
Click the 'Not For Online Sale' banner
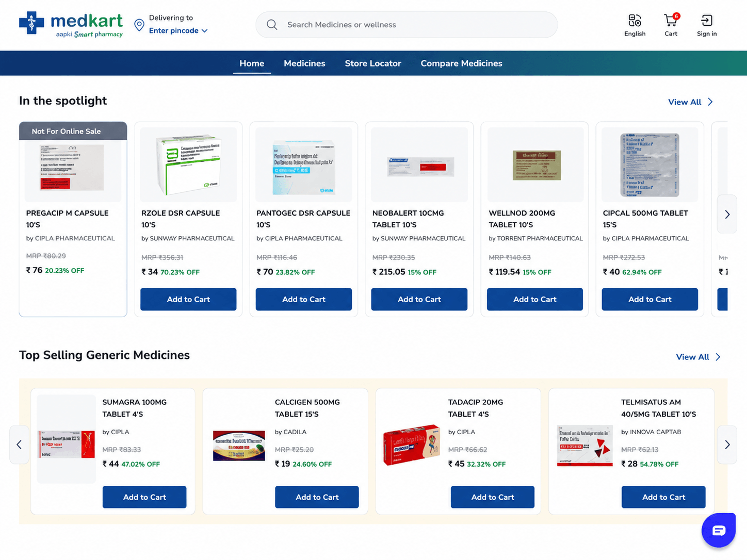coord(73,131)
